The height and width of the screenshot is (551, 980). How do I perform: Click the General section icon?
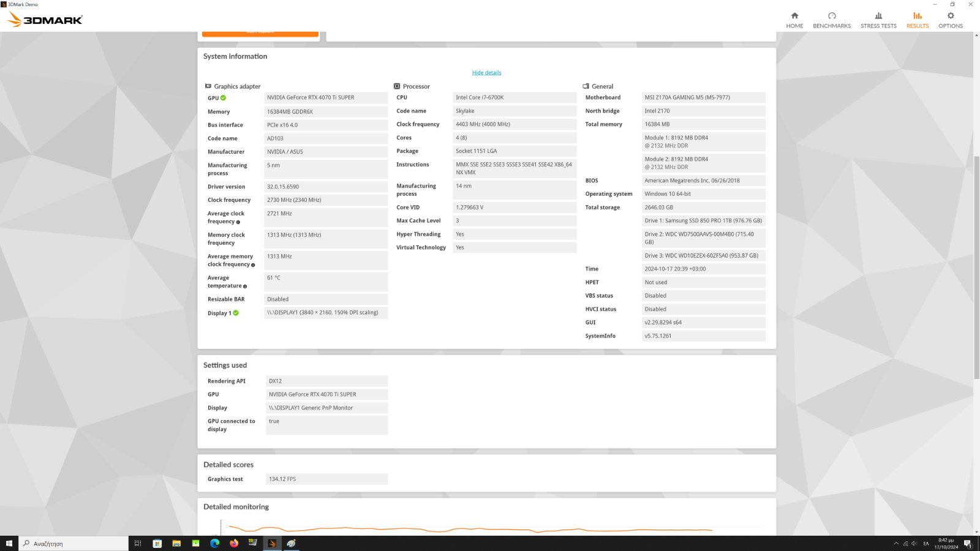[x=586, y=86]
